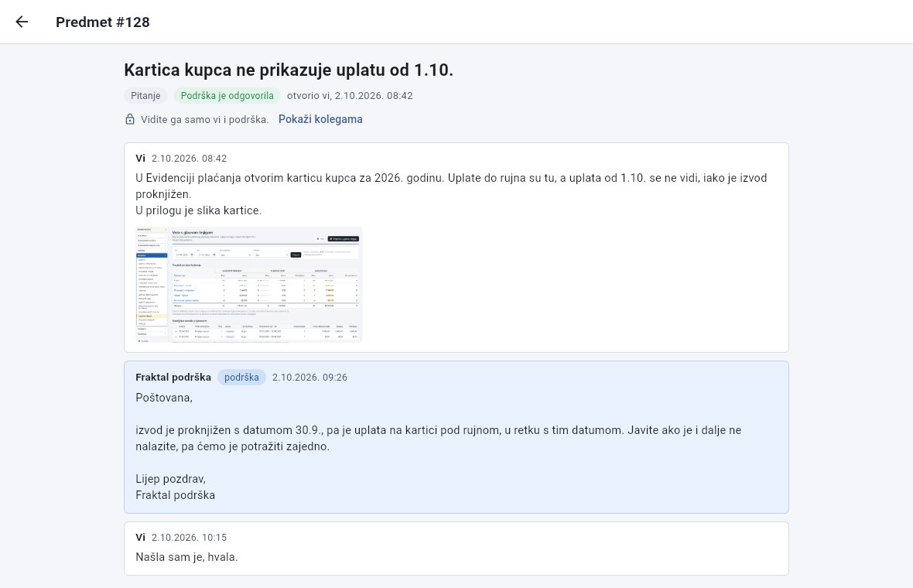The height and width of the screenshot is (588, 913).
Task: Go back using the arrow icon
Action: [22, 22]
